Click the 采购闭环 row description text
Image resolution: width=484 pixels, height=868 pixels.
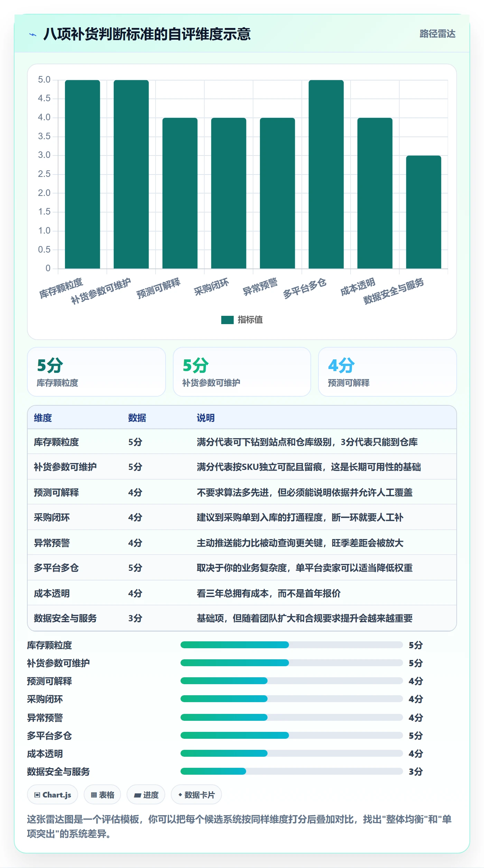click(x=300, y=517)
